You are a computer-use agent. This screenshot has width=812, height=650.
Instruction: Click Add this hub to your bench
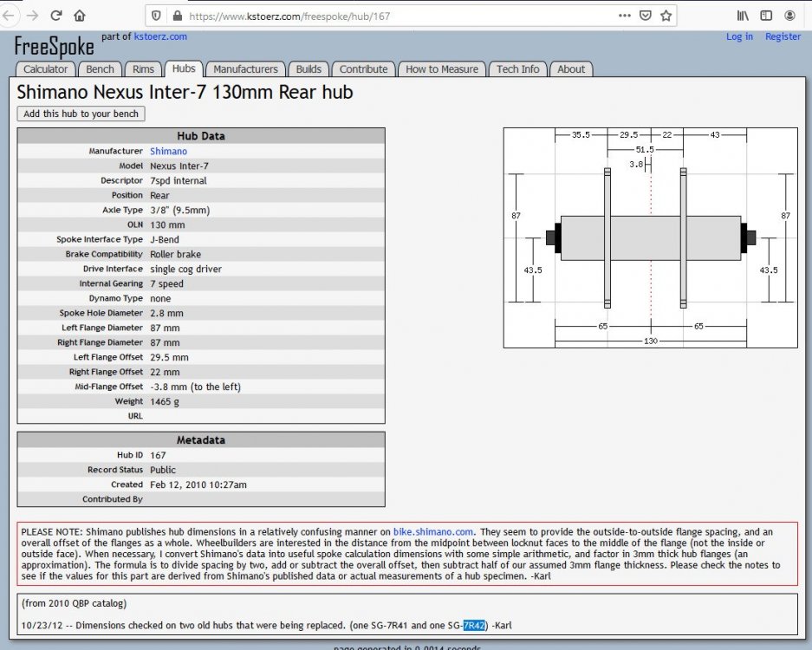[81, 114]
